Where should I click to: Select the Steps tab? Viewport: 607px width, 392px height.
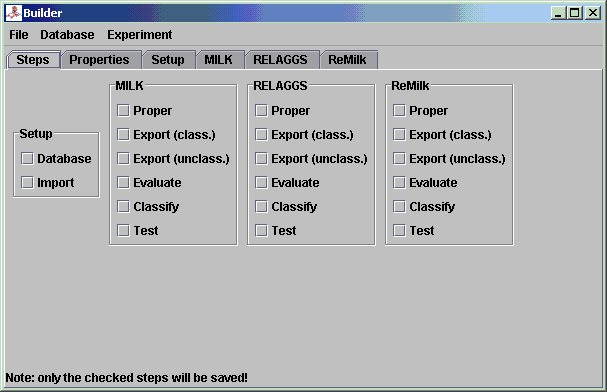[33, 60]
